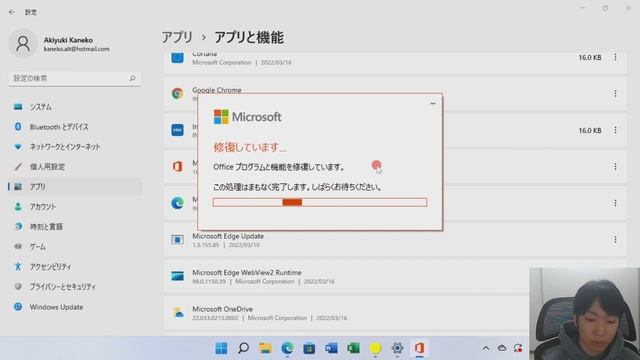The height and width of the screenshot is (360, 640).
Task: Open the ゲーム settings category
Action: click(75, 247)
